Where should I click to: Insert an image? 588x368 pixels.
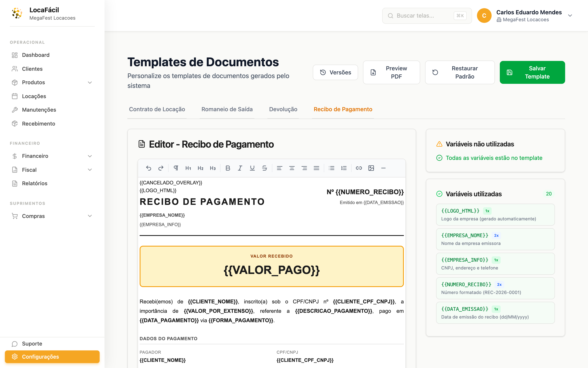pos(371,168)
